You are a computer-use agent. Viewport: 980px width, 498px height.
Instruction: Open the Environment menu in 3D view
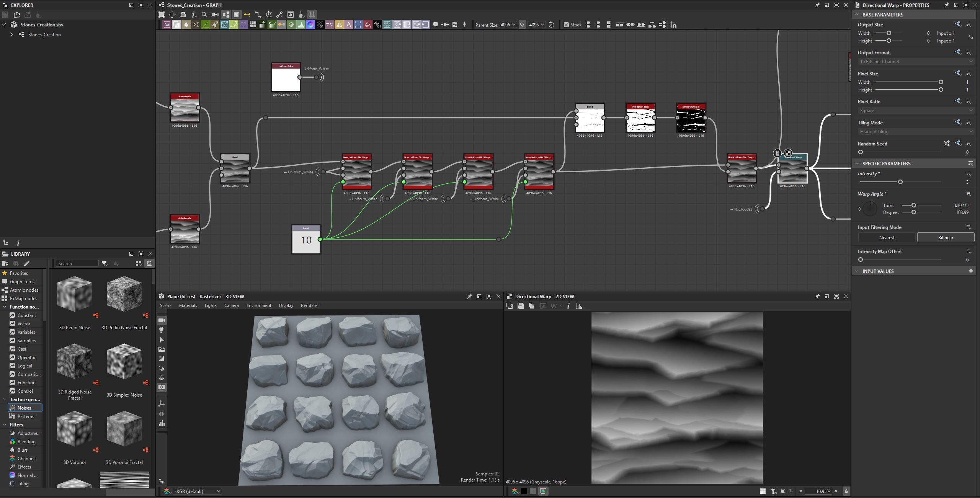(259, 305)
